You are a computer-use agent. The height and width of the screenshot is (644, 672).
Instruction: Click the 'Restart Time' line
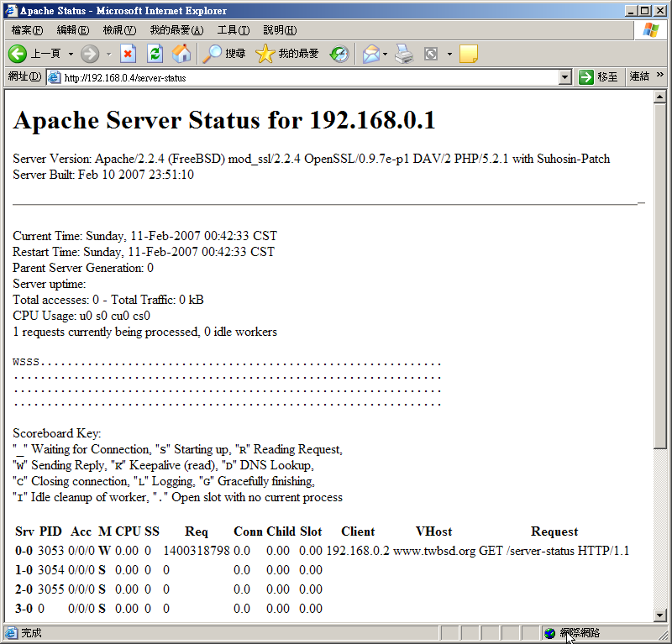pos(144,252)
